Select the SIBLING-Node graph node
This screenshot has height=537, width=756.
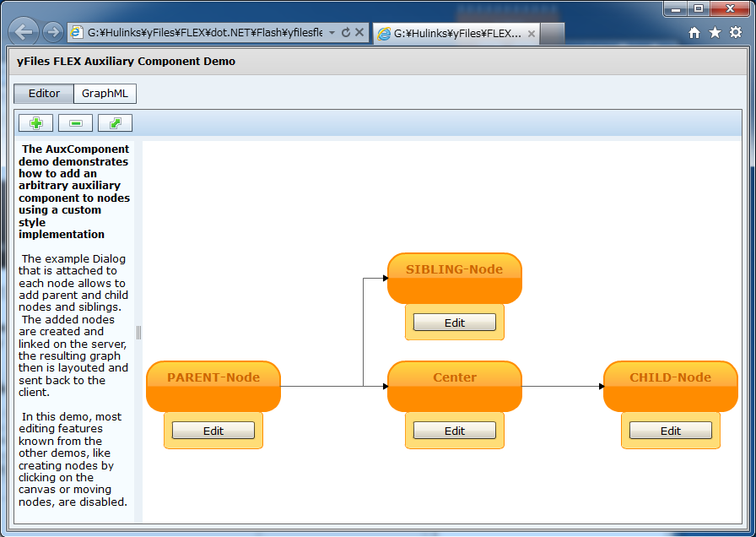(x=455, y=279)
